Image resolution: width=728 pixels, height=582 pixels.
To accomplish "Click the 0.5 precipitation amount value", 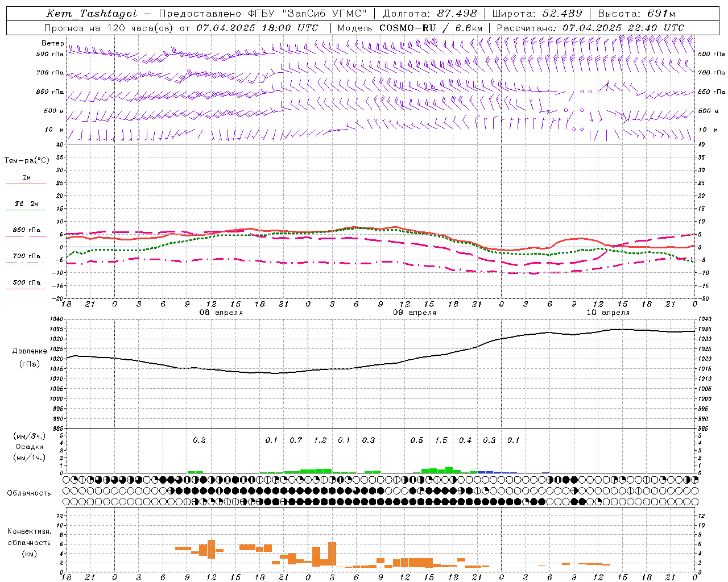I will click(417, 440).
